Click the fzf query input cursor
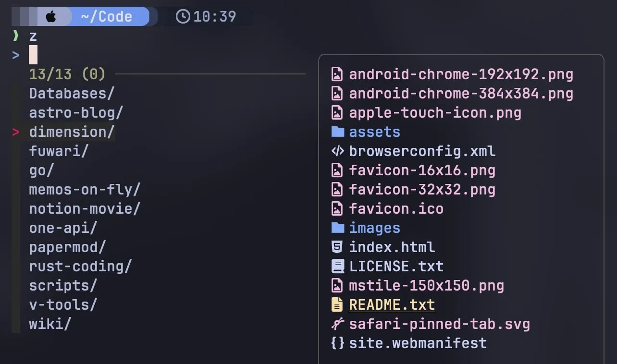 (x=33, y=55)
